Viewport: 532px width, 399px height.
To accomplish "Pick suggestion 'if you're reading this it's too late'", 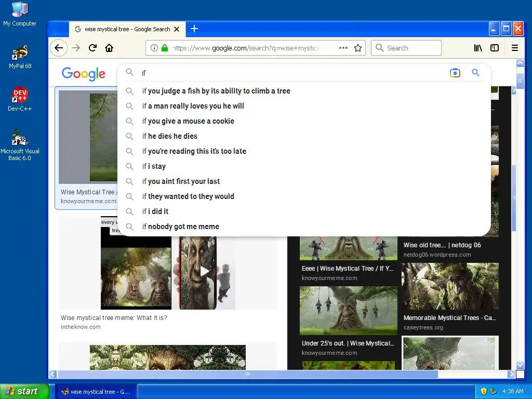I will pyautogui.click(x=304, y=151).
